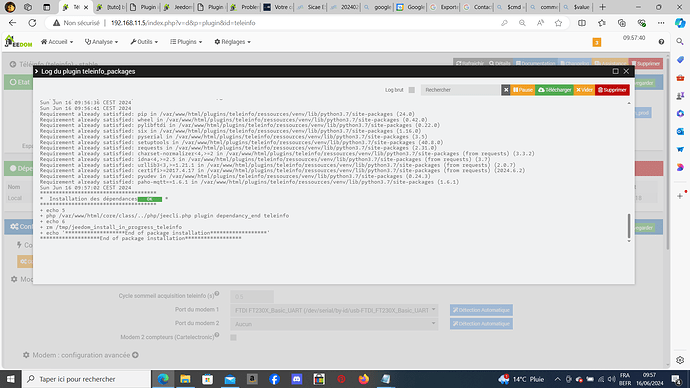The height and width of the screenshot is (388, 690).
Task: Open browser Favorites toolbar icon
Action: point(602,23)
